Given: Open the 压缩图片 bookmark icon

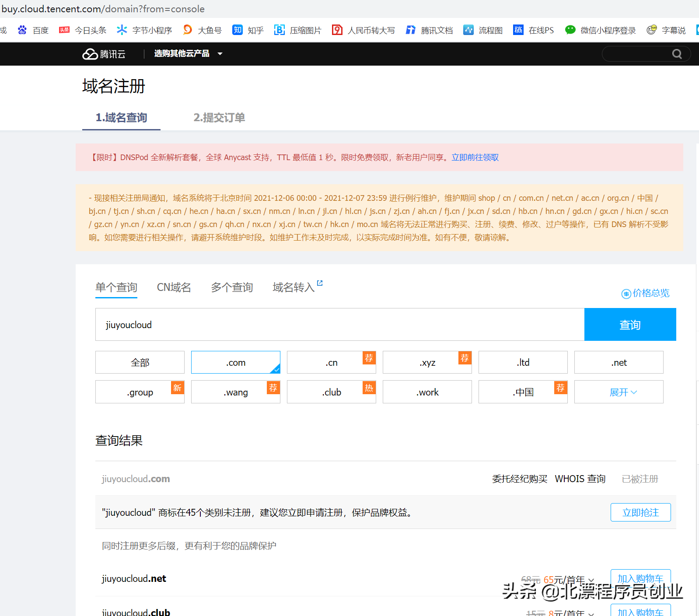Looking at the screenshot, I should click(280, 30).
